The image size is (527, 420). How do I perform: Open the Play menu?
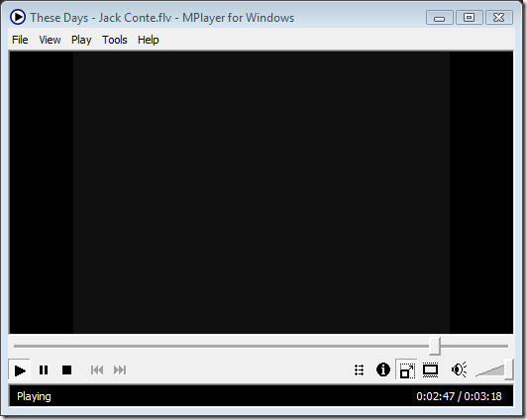coord(81,40)
